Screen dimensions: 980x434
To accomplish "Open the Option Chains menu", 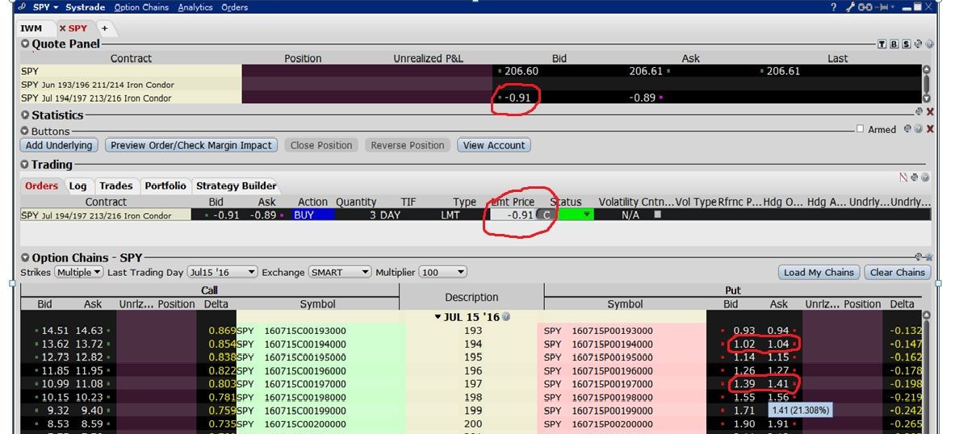I will [141, 7].
